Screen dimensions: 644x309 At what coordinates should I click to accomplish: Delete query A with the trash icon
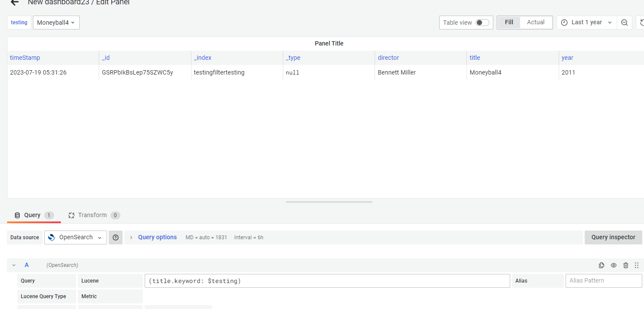[x=626, y=265]
